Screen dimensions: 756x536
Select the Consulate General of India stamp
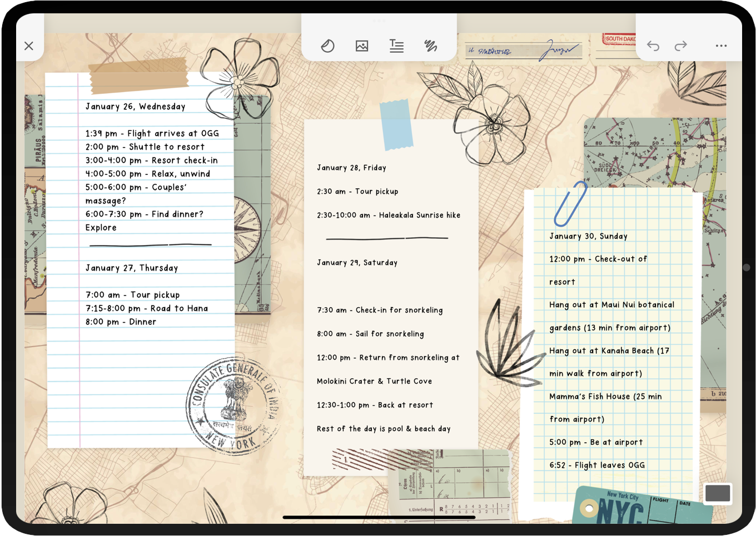point(233,407)
